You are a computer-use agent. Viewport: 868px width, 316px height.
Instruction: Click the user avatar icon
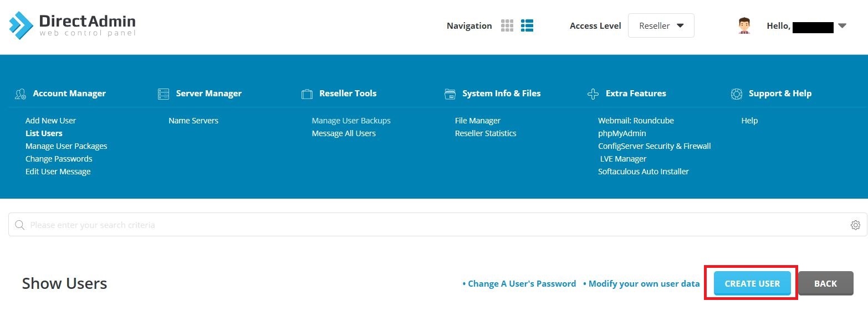tap(744, 25)
